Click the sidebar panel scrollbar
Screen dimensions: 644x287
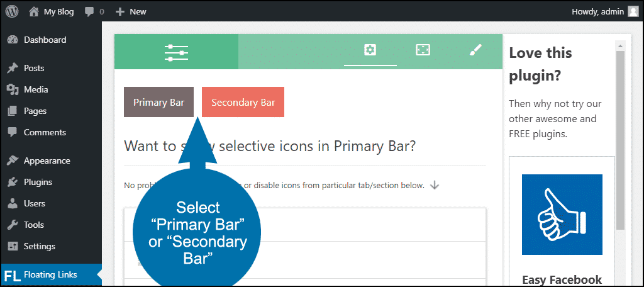coord(620,140)
